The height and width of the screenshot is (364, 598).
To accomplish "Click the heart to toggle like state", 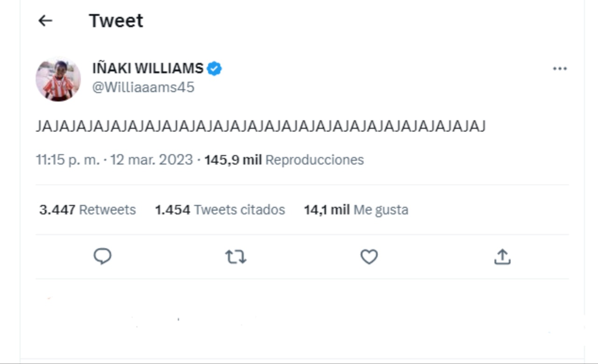I will 369,256.
